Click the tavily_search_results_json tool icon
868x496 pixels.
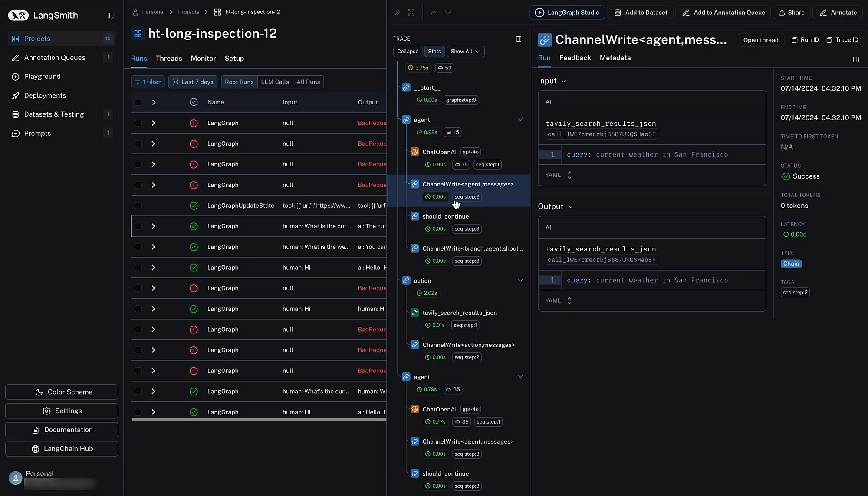[x=414, y=313]
